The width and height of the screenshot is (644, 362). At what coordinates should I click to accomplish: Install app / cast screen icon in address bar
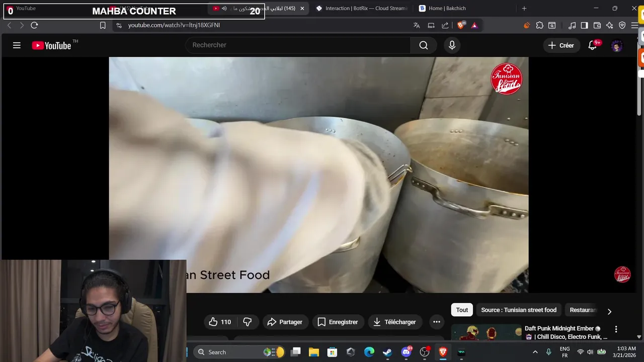(431, 25)
